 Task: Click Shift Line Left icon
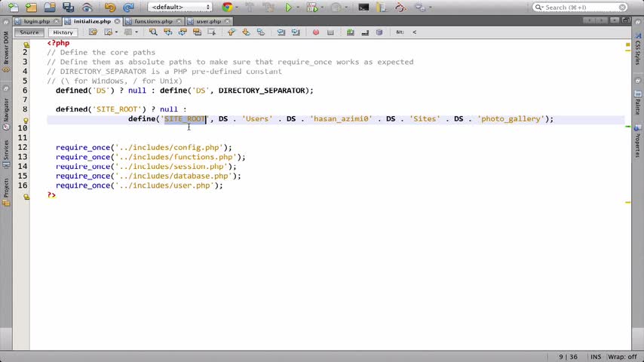click(x=281, y=32)
